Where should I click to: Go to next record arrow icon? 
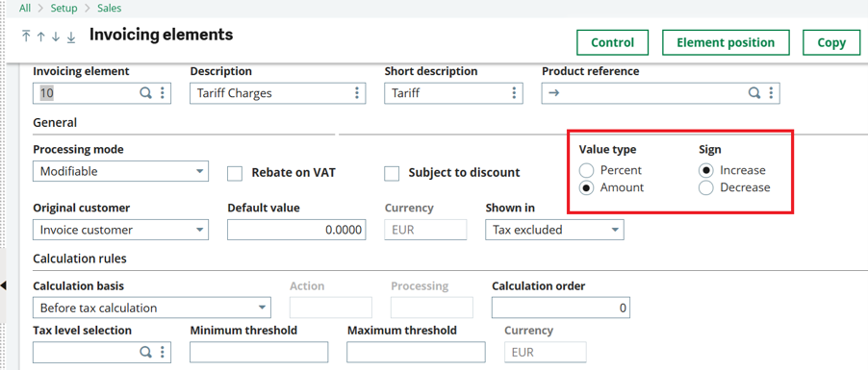tap(56, 37)
